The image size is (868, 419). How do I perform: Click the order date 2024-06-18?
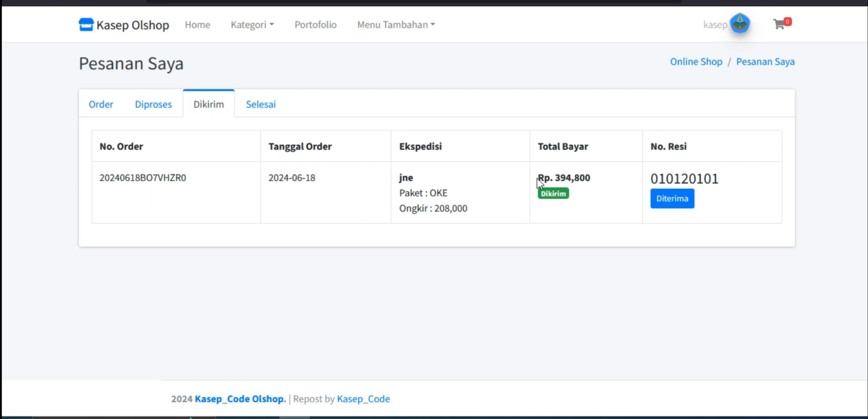click(292, 178)
